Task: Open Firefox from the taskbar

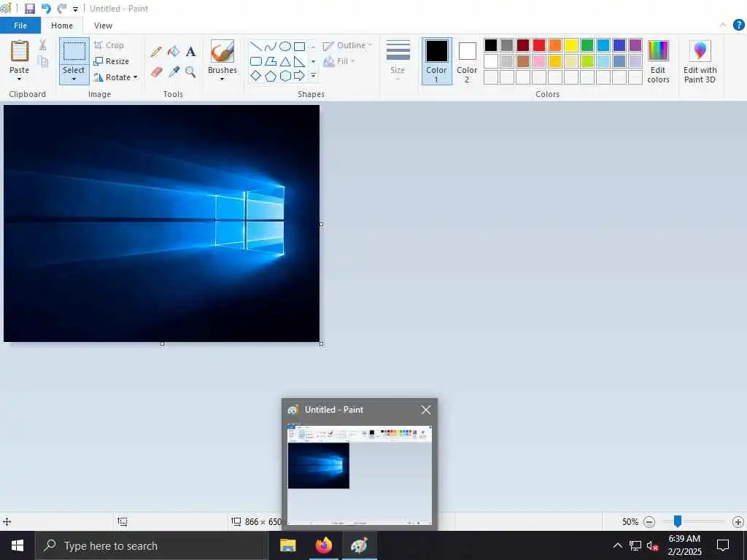Action: pos(324,545)
